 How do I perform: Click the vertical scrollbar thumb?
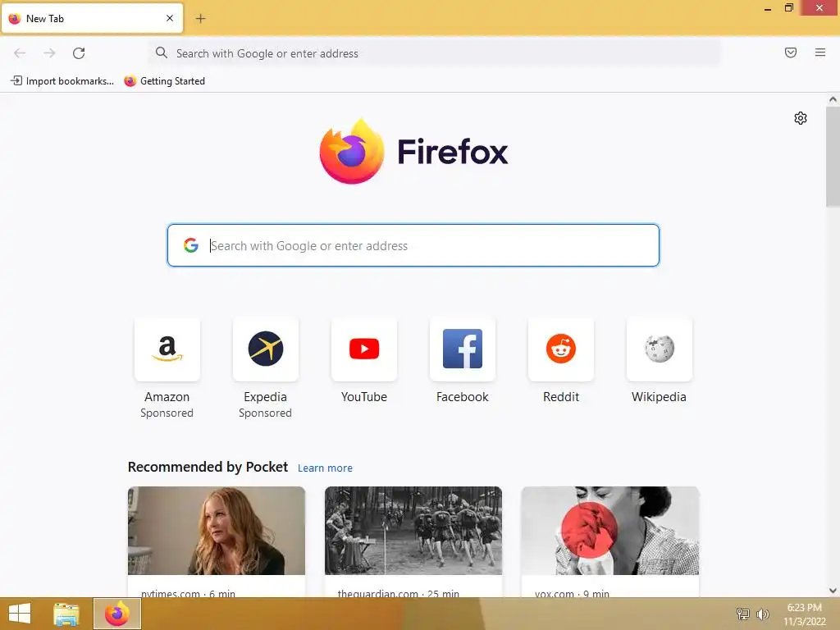tap(833, 156)
